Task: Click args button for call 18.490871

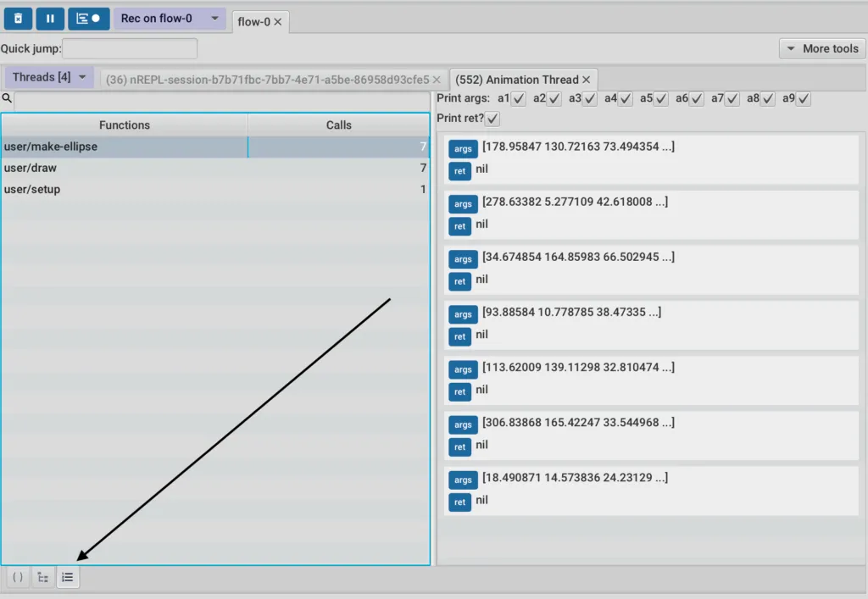Action: tap(463, 480)
